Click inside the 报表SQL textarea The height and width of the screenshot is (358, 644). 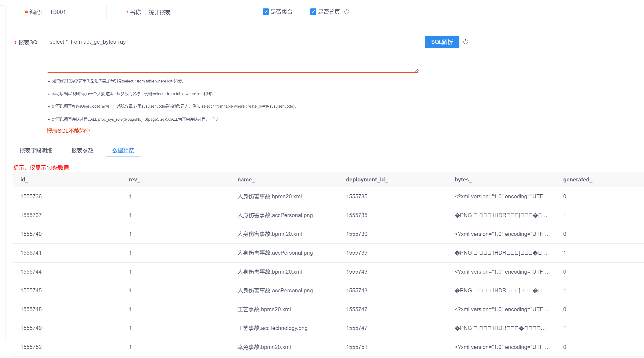[x=232, y=54]
